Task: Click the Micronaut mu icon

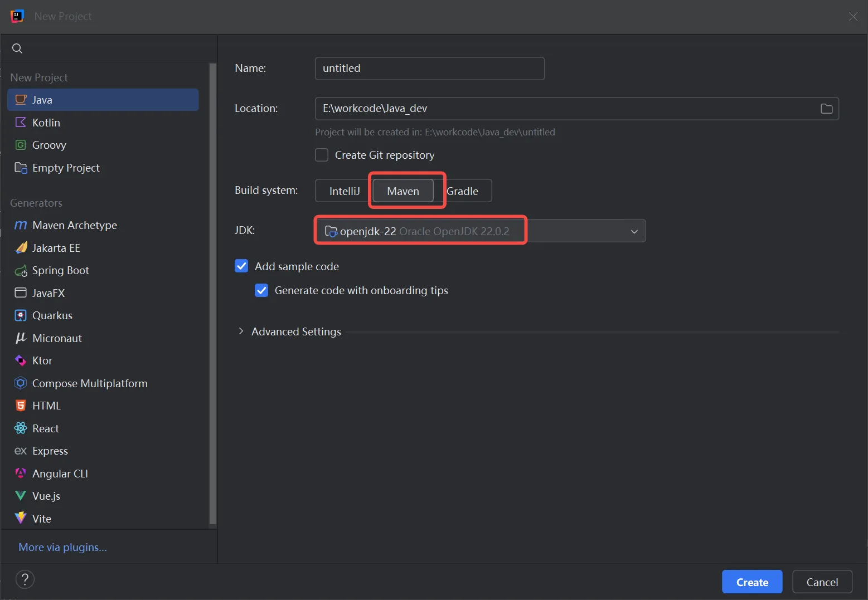Action: click(x=21, y=338)
